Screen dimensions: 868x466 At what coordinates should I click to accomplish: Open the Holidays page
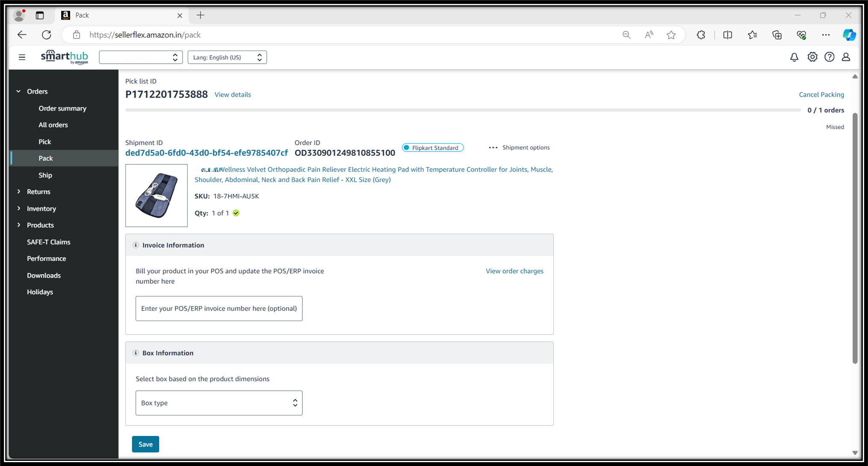pyautogui.click(x=40, y=292)
